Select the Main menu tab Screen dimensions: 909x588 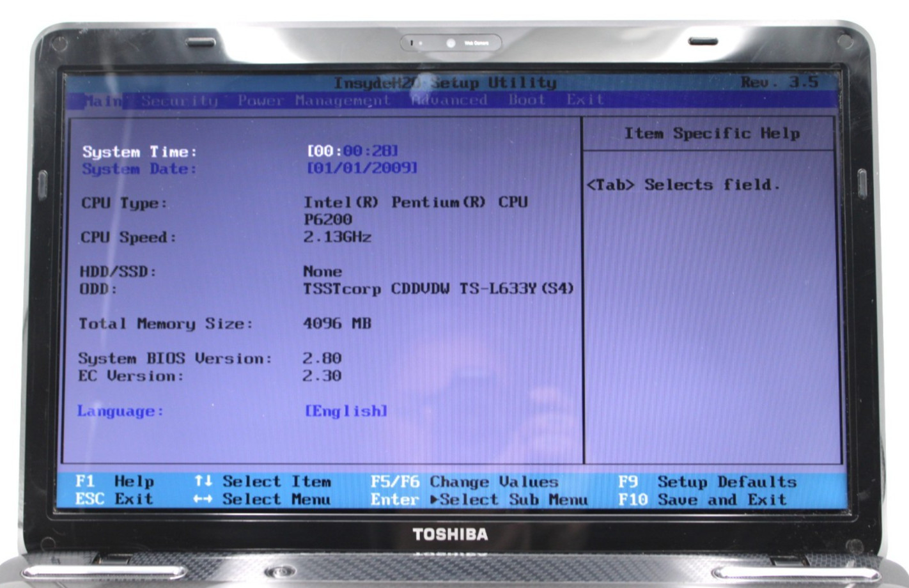coord(103,100)
